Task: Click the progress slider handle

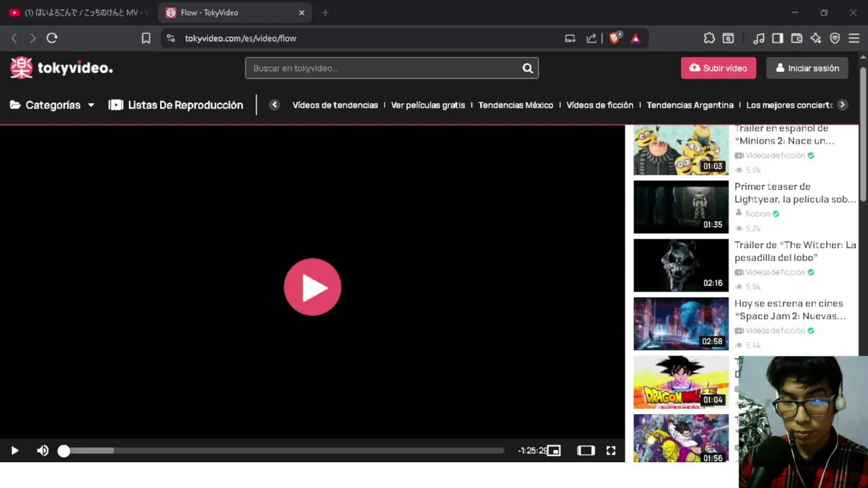Action: click(x=64, y=451)
